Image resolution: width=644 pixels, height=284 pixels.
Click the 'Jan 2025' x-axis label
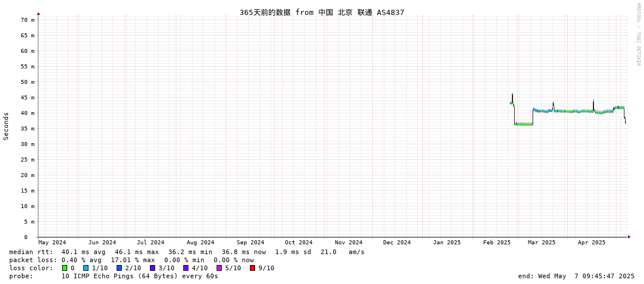[447, 243]
